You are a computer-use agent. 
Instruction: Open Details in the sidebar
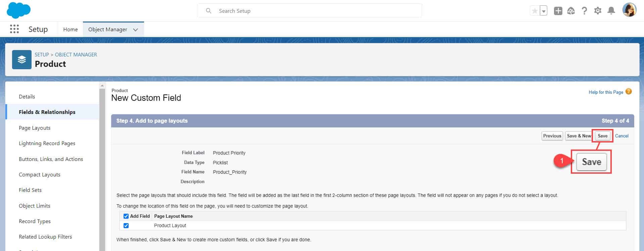tap(27, 97)
